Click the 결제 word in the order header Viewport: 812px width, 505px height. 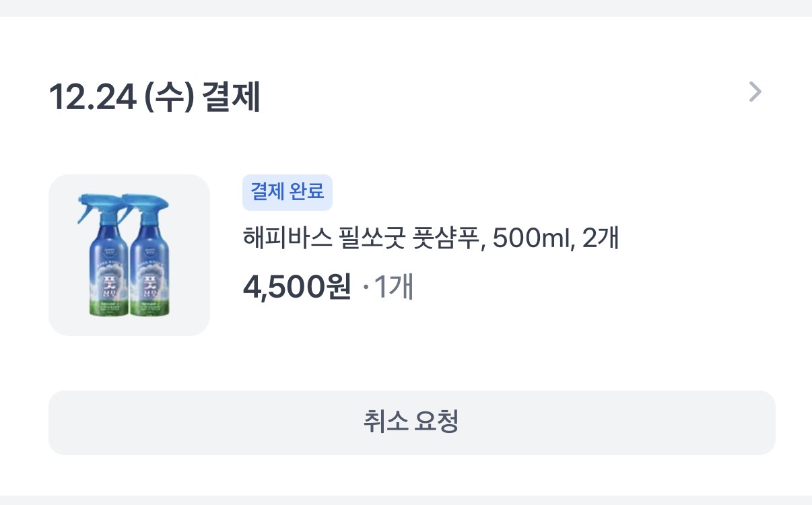231,98
